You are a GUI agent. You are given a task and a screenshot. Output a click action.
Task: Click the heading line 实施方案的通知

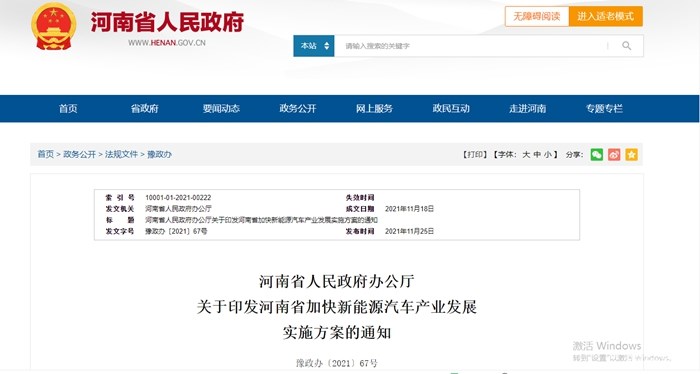click(337, 333)
